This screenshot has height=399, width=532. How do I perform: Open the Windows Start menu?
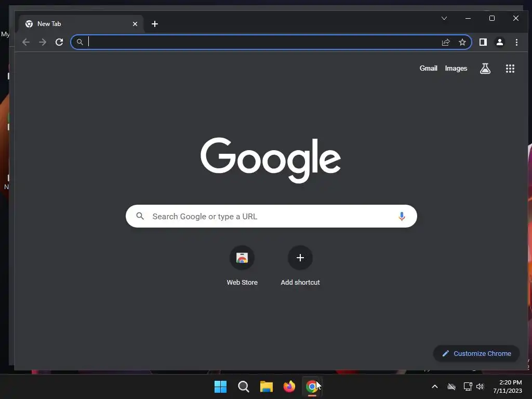[x=220, y=387]
